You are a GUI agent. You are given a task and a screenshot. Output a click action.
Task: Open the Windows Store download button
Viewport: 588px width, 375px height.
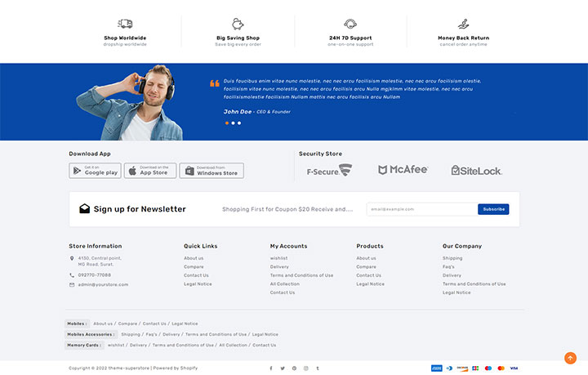(212, 171)
